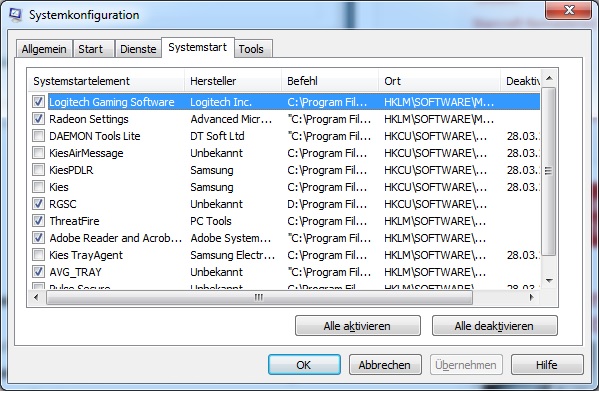
Task: Click 'Logitech Inc.' manufacturer cell
Action: 221,102
